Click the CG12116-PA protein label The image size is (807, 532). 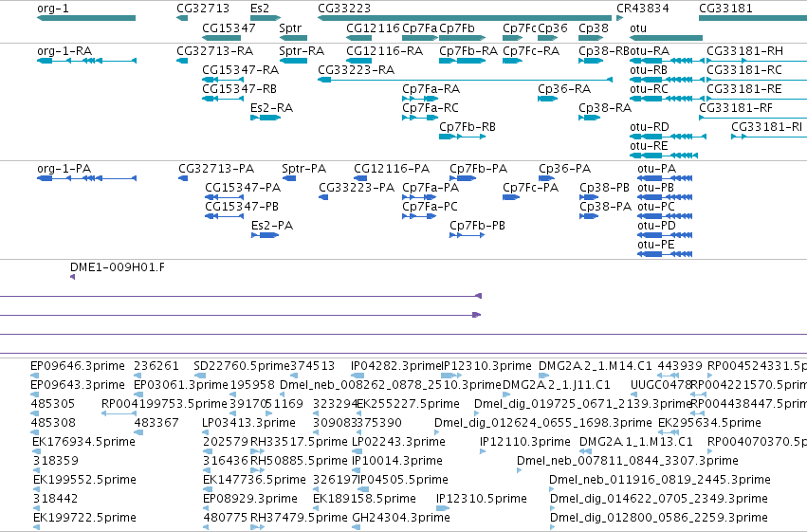coord(392,169)
